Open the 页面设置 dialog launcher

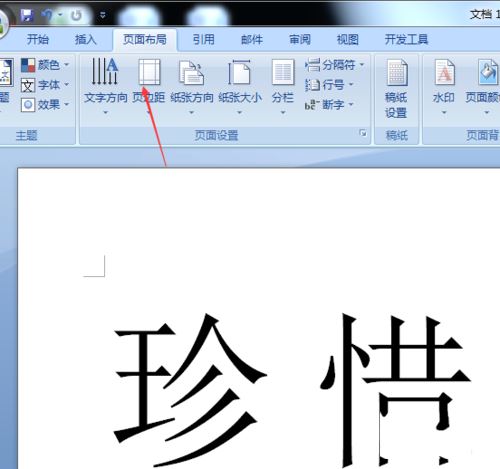click(x=363, y=133)
